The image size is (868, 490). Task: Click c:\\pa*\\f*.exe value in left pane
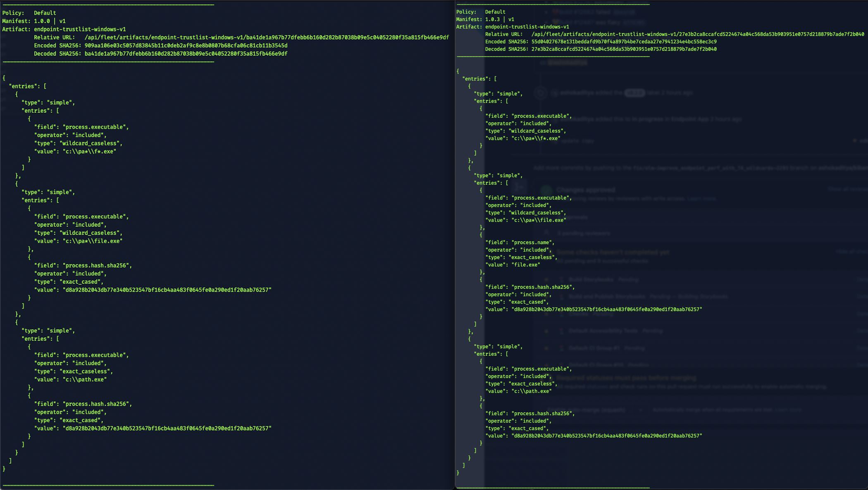89,152
